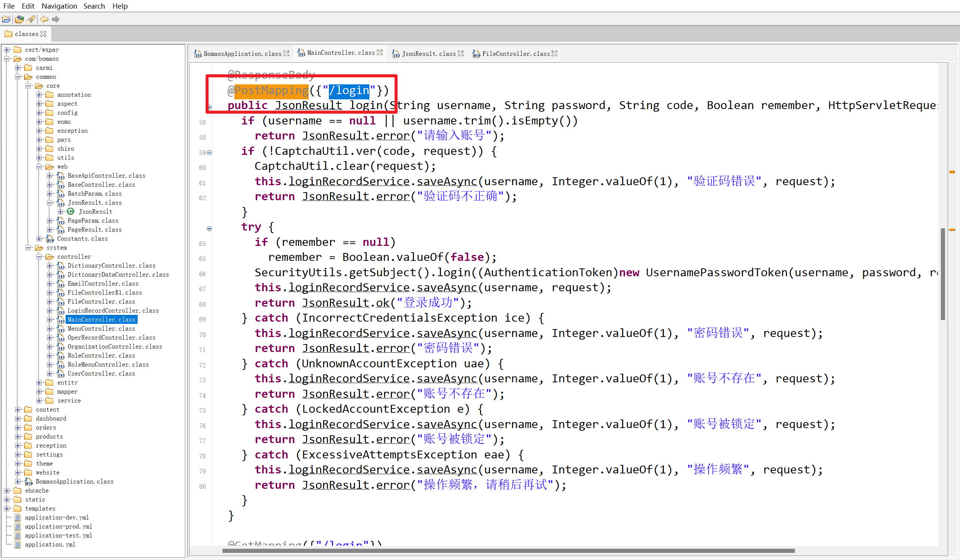
Task: Expand the cert/wxpay folder
Action: point(7,50)
